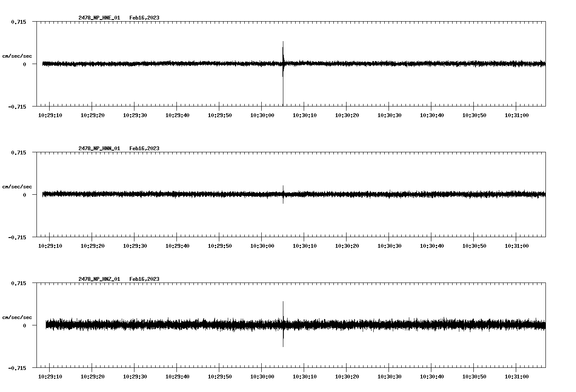Click the HNN spike near 10:30:05
The width and height of the screenshot is (576, 392).
click(283, 194)
